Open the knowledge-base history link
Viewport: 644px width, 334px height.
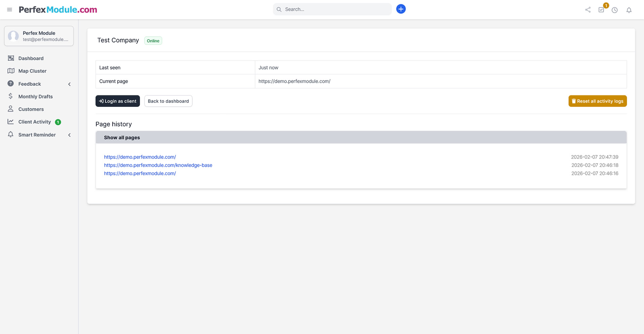pyautogui.click(x=158, y=165)
